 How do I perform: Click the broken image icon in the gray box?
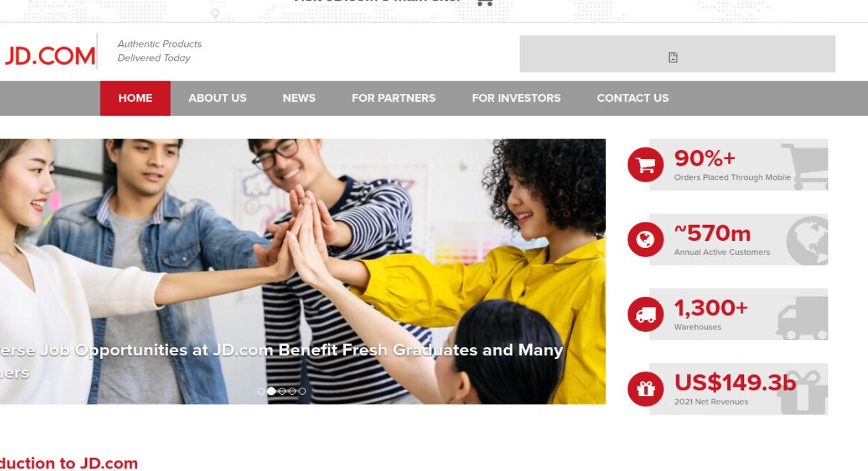[673, 57]
